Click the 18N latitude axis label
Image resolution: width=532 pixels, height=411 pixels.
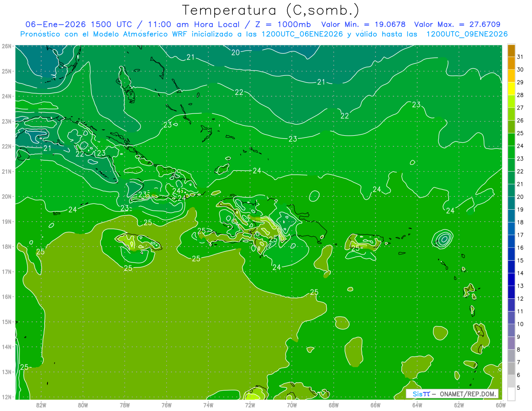[6, 247]
